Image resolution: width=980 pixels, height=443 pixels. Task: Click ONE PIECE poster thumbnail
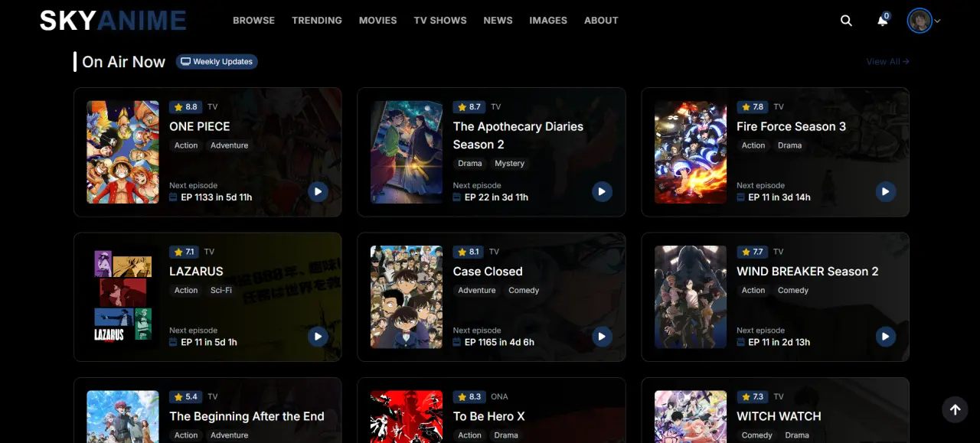[x=122, y=152]
